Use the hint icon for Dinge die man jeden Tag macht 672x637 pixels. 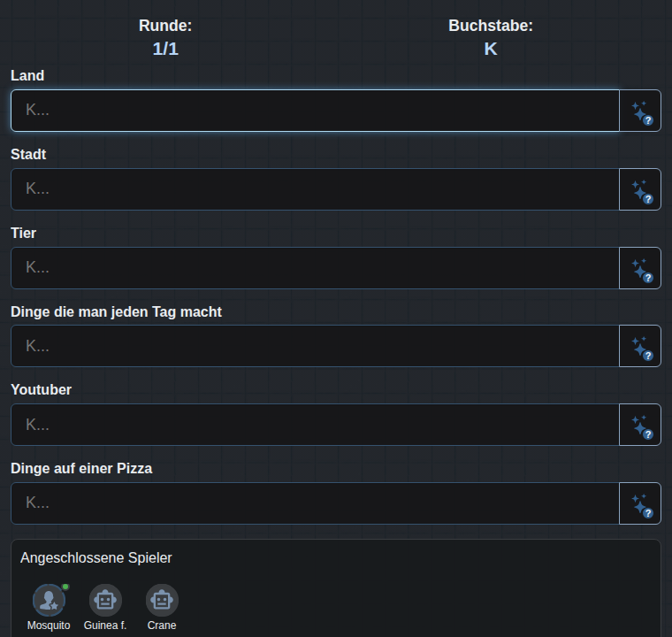[x=640, y=346]
